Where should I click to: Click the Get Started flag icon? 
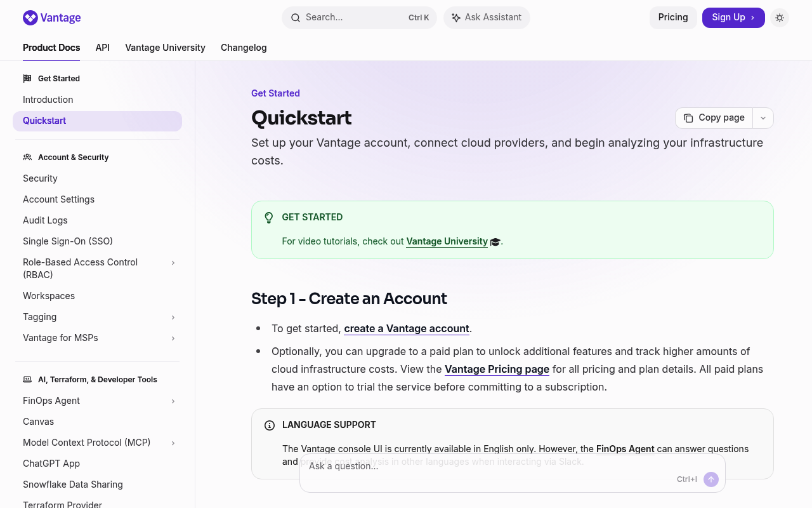pyautogui.click(x=27, y=79)
